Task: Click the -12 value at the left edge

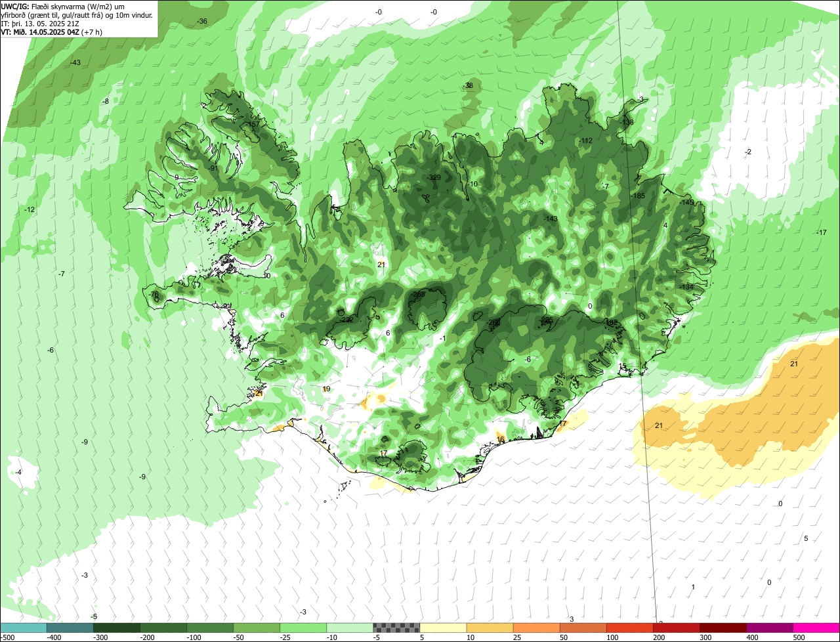Action: tap(30, 210)
